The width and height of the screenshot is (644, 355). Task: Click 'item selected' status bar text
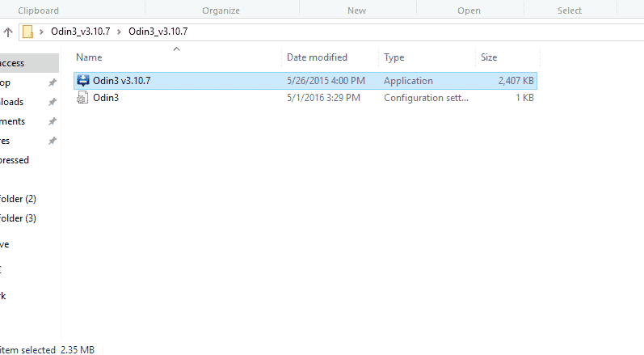coord(27,350)
